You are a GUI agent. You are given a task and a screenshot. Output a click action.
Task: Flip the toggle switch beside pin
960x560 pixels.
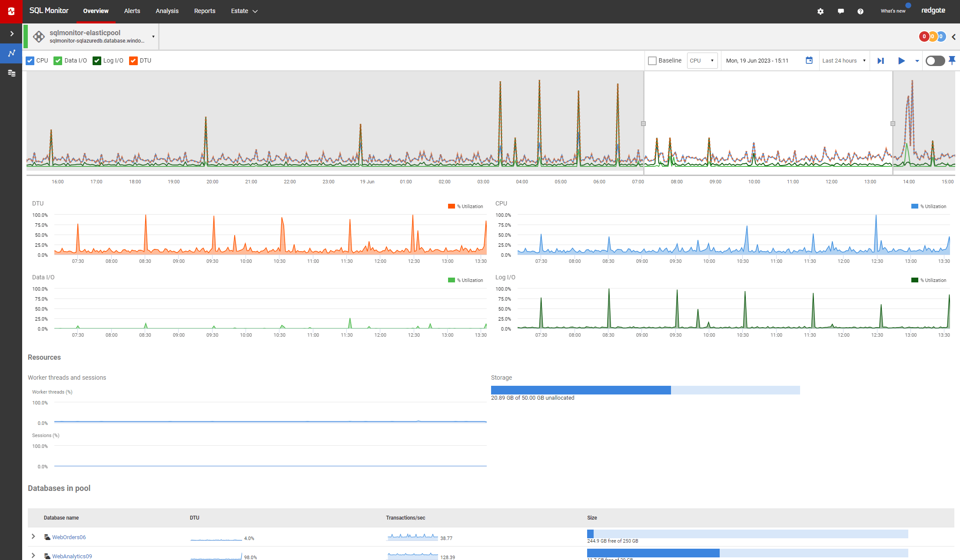pos(935,61)
